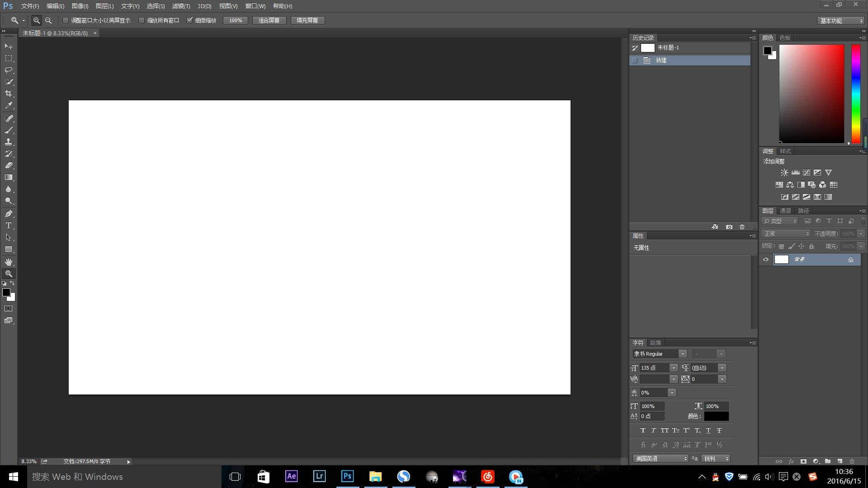Select the Path Selection tool
868x488 pixels.
[9, 237]
